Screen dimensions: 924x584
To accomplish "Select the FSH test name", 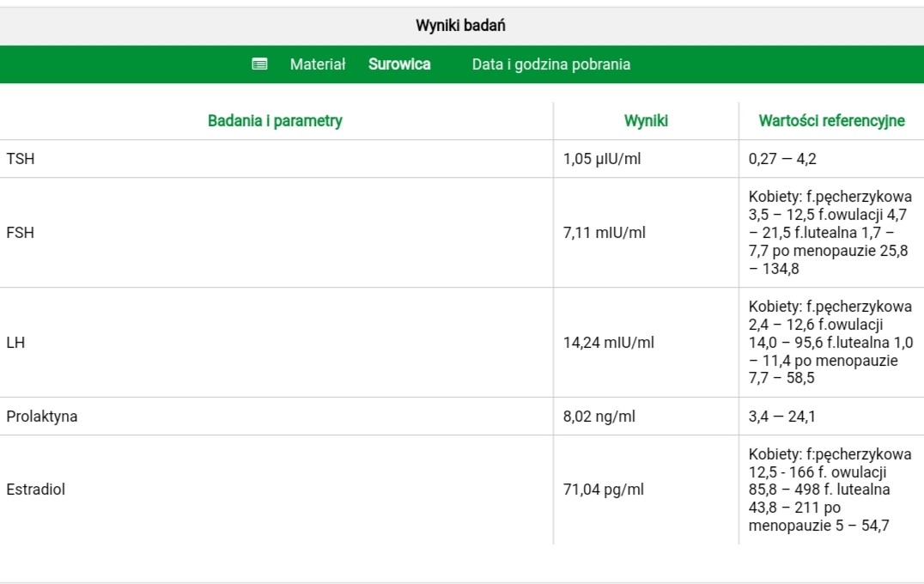I will (21, 233).
